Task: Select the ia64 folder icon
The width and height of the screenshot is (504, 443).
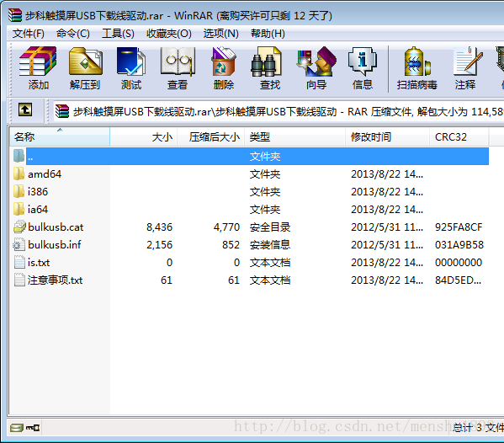Action: pyautogui.click(x=19, y=209)
